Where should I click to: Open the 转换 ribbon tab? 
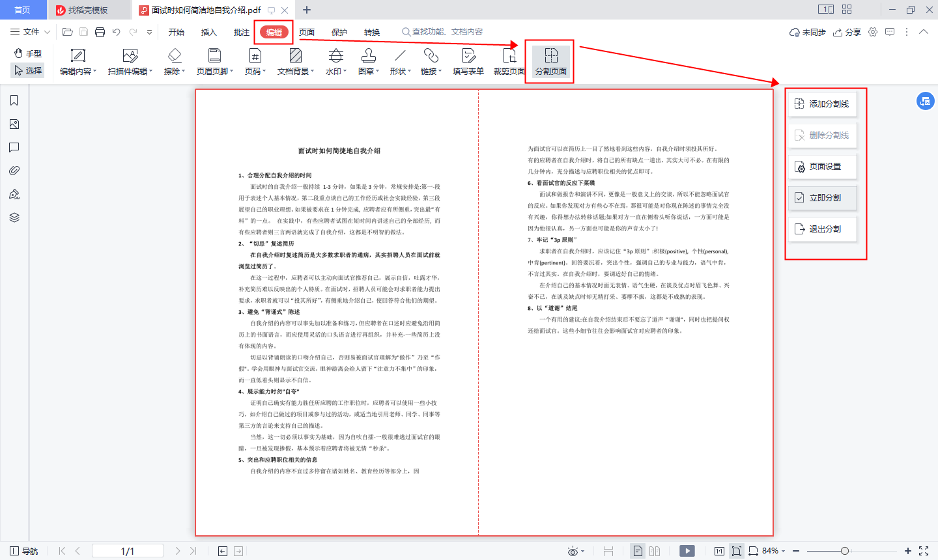pyautogui.click(x=371, y=31)
